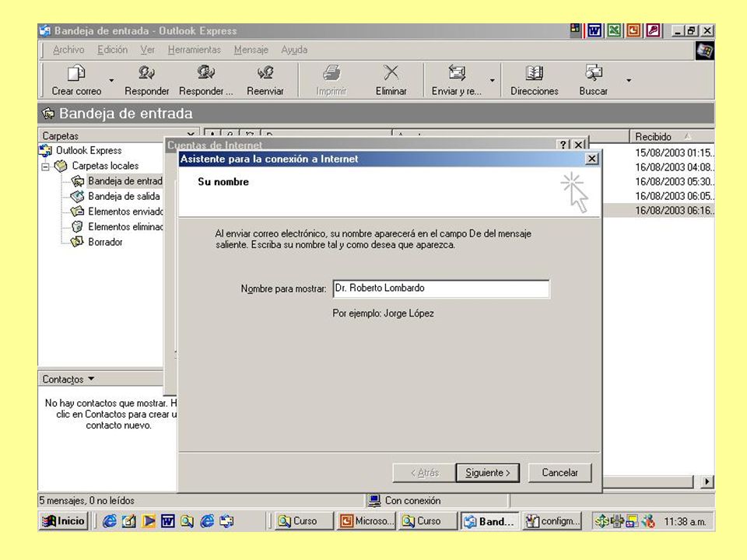Viewport: 747px width, 560px height.
Task: Click the help question mark in Cuentas de Internet
Action: [563, 145]
